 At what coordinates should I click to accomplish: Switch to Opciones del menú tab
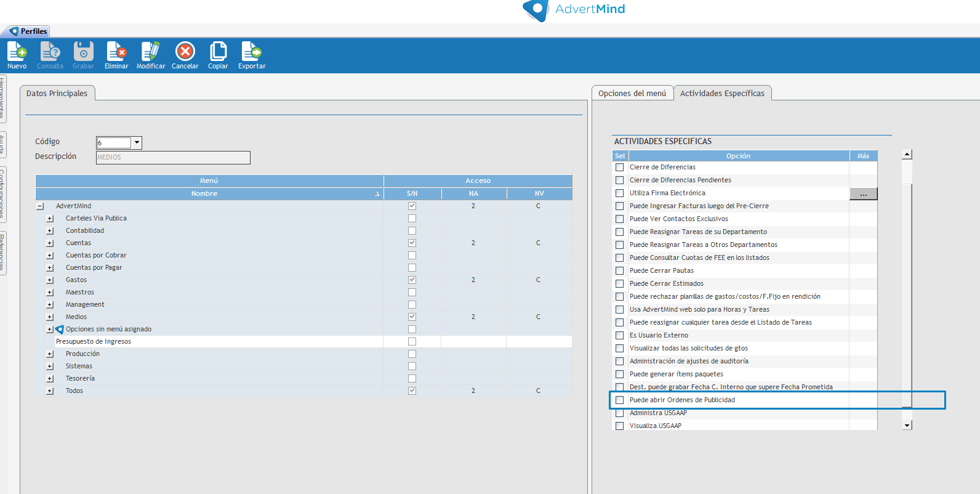pyautogui.click(x=632, y=94)
